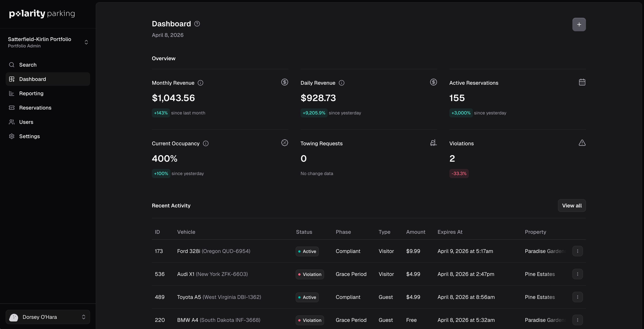The width and height of the screenshot is (644, 329).
Task: Click 400% occupancy value
Action: pyautogui.click(x=165, y=158)
